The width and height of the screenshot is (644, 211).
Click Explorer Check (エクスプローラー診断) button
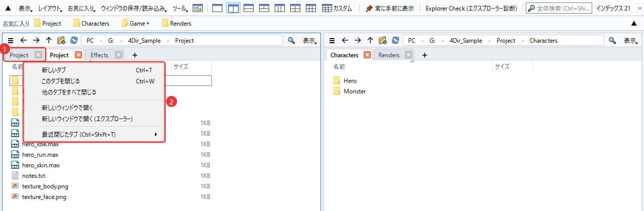pyautogui.click(x=471, y=9)
